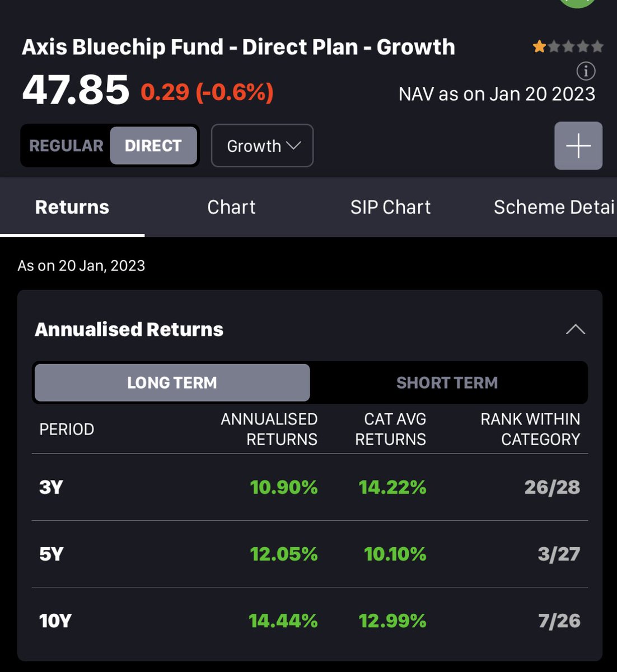Image resolution: width=617 pixels, height=672 pixels.
Task: Tap the 3/27 rank value
Action: coord(559,554)
